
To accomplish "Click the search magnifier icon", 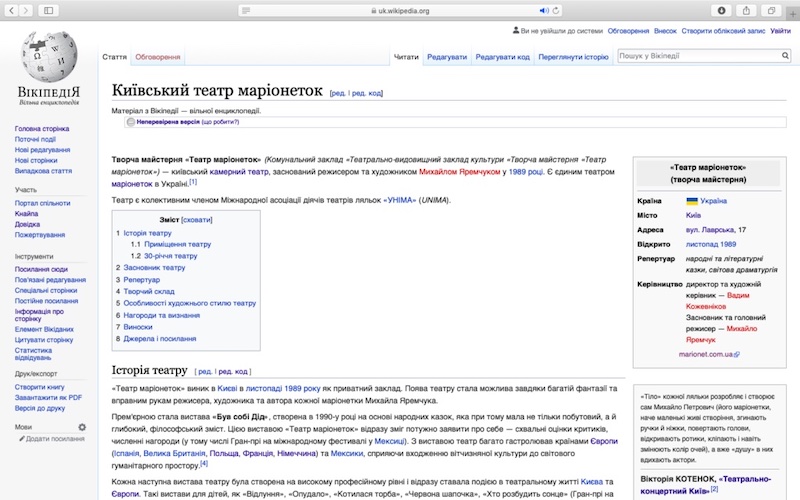I will (x=785, y=56).
